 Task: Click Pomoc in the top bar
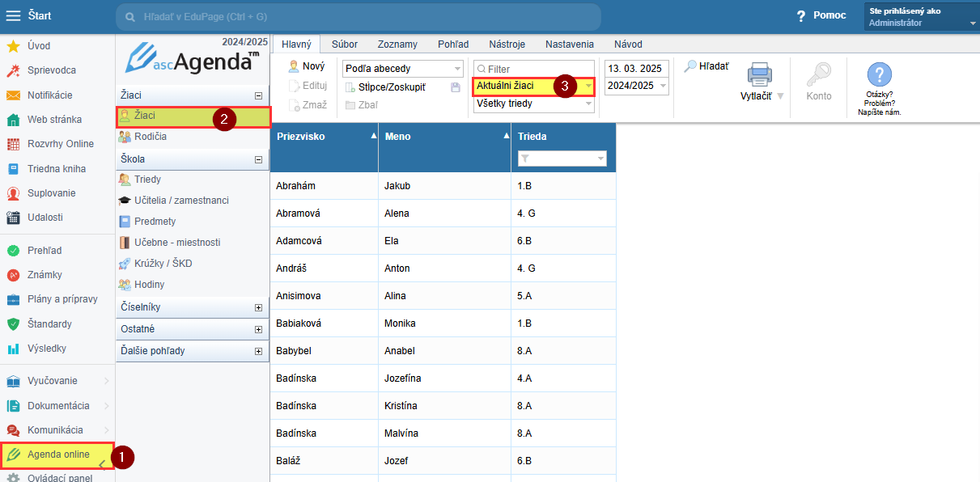tap(821, 15)
